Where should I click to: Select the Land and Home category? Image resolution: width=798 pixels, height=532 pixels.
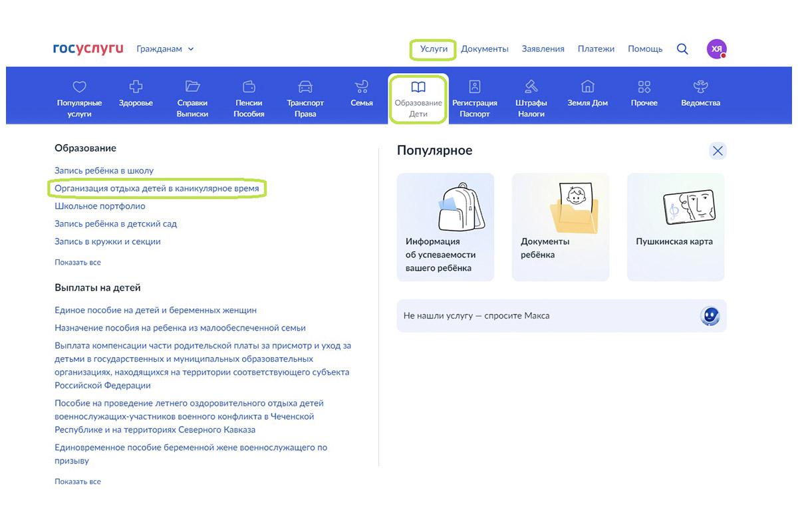coord(587,94)
